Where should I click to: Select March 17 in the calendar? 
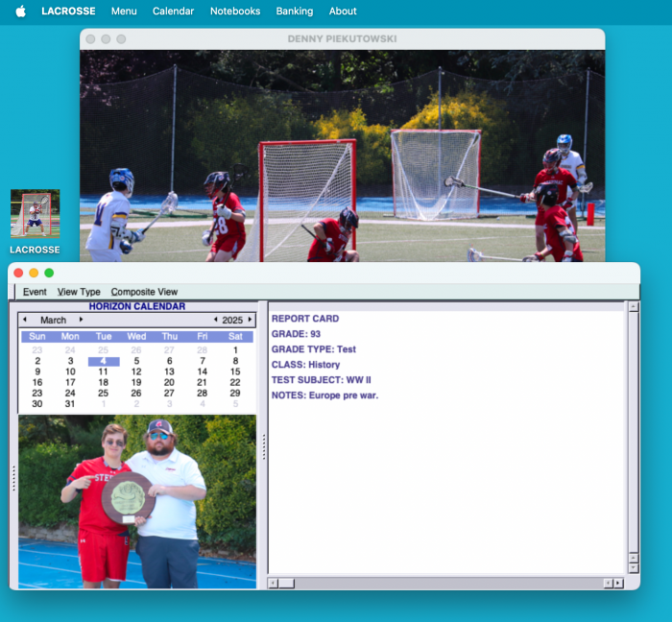(x=70, y=382)
